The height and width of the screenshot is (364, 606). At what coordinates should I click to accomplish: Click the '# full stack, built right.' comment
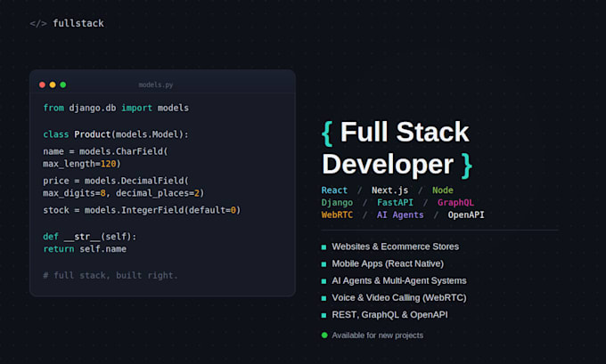111,275
